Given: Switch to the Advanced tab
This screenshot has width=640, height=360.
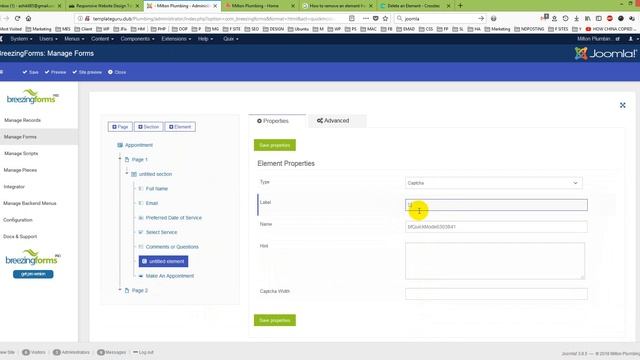Looking at the screenshot, I should point(337,121).
